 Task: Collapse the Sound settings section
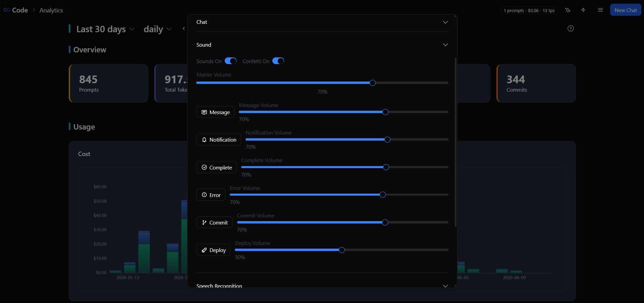pyautogui.click(x=322, y=45)
